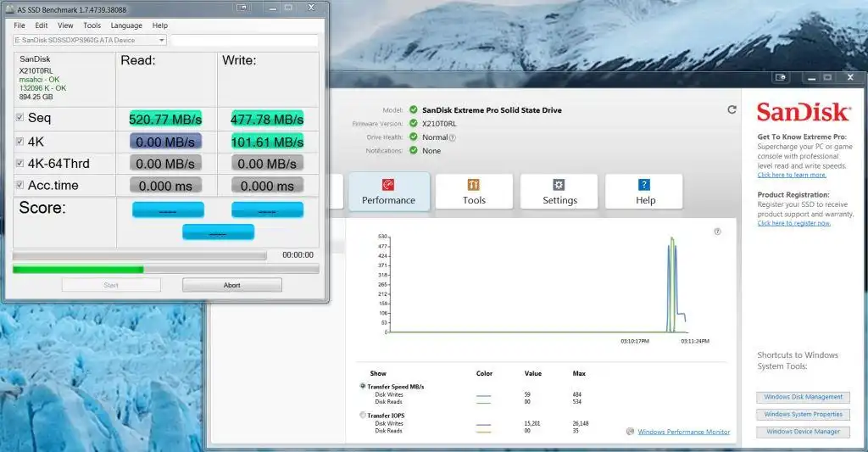Click the red Performance gauge icon
This screenshot has height=452, width=868.
tap(388, 185)
